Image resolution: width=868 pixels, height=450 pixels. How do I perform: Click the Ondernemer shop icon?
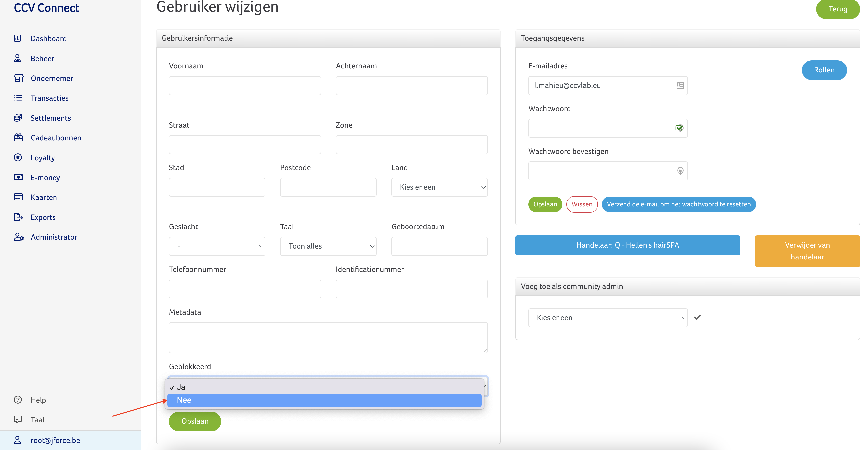(x=18, y=78)
